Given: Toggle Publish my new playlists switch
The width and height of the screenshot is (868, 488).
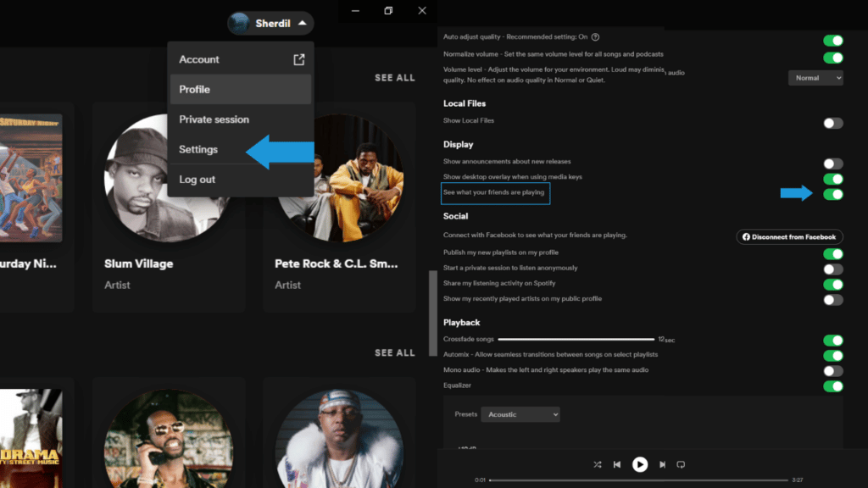Looking at the screenshot, I should 833,254.
